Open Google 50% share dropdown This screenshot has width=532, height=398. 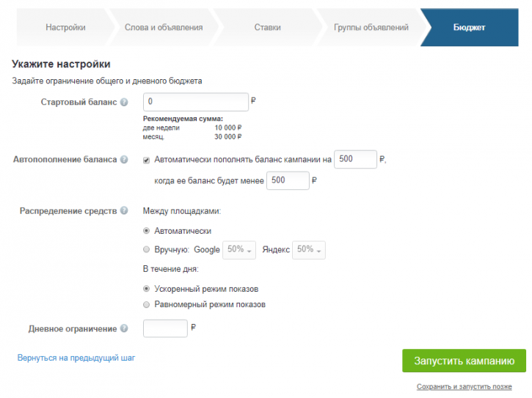[x=239, y=250]
